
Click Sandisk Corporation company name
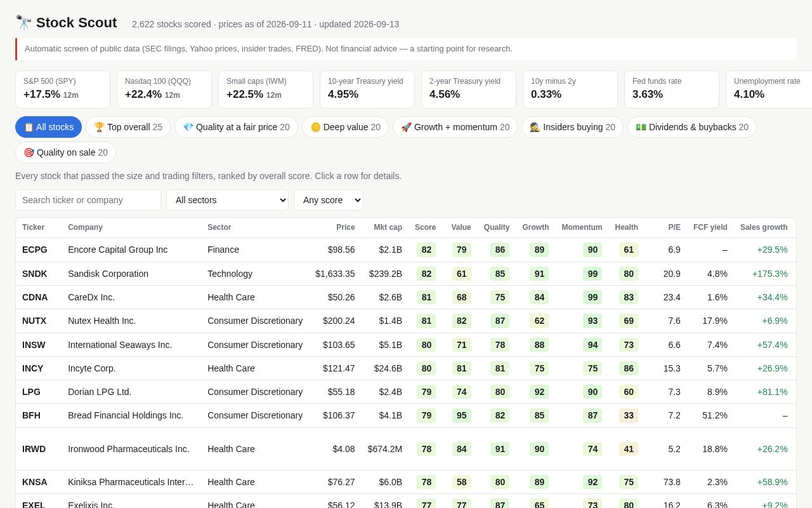click(108, 274)
